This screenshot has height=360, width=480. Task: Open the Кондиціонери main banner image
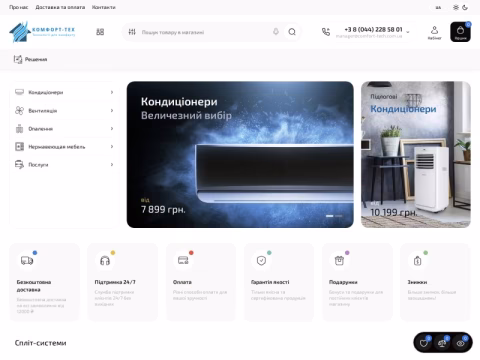[x=240, y=154]
